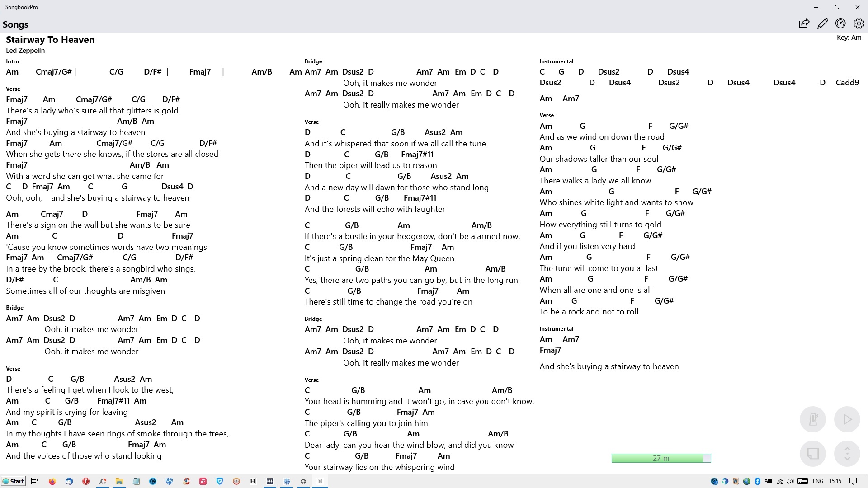
Task: Open the Wi-Fi network tray icon
Action: click(x=779, y=481)
